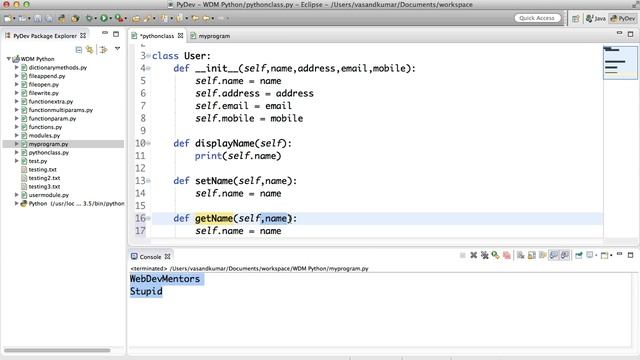Click the Open Type folder toolbar icon
The width and height of the screenshot is (640, 360).
click(x=136, y=18)
